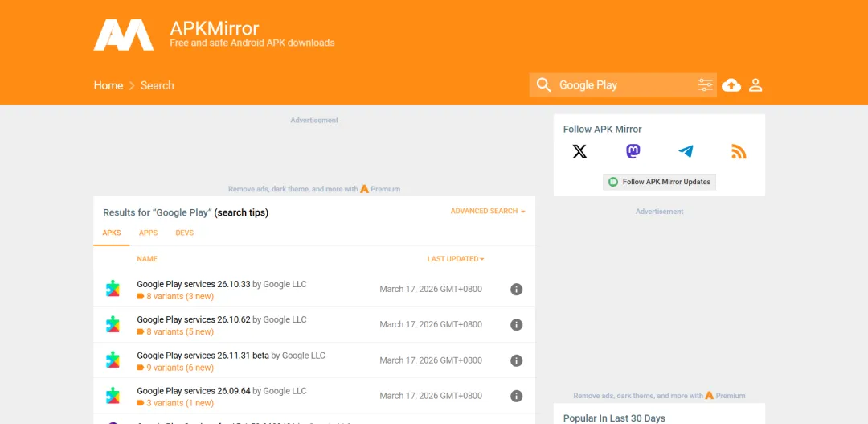
Task: Click the upload APK cloud icon
Action: tap(731, 84)
